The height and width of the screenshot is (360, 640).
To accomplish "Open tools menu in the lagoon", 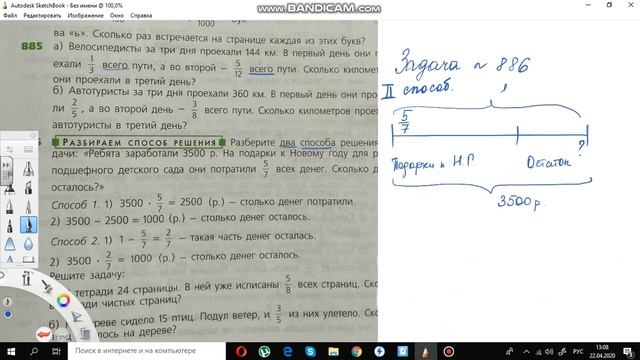I will pyautogui.click(x=27, y=278).
